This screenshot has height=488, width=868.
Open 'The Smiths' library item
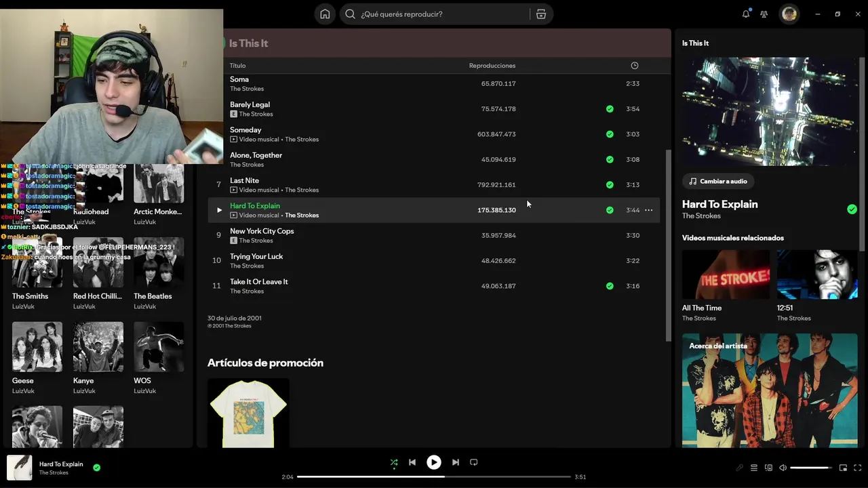(x=37, y=274)
